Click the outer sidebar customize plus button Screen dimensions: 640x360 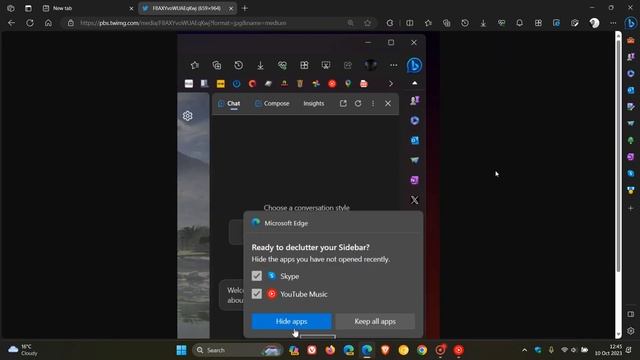tap(631, 208)
